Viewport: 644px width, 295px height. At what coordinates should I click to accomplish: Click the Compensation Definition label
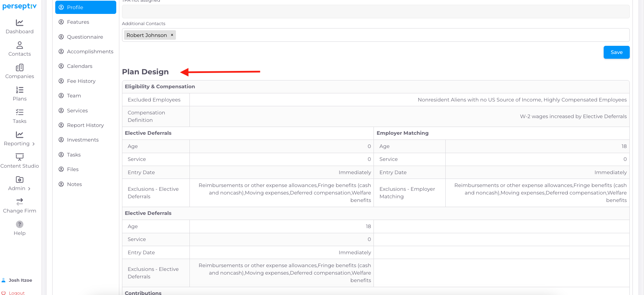click(x=146, y=116)
